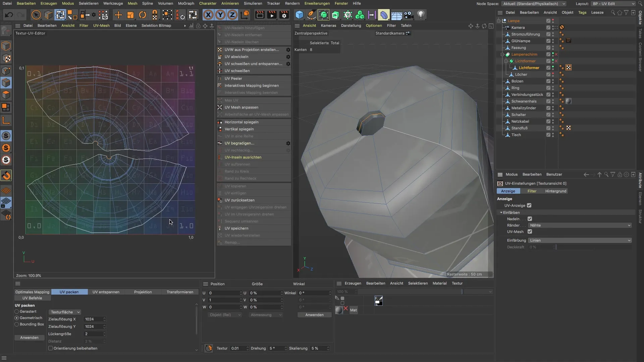Open the Einfärbung Linien dropdown
Screen dimensions: 644x362
pos(580,240)
